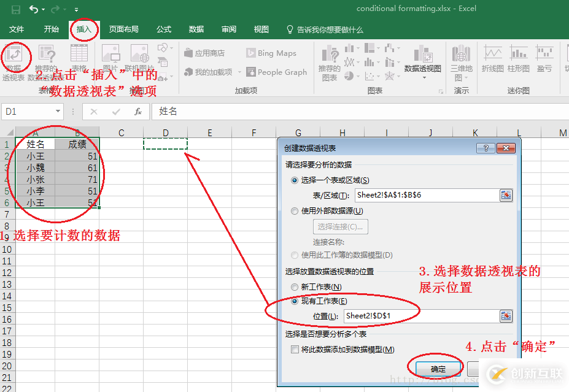Insert a hierarchy chart
The width and height of the screenshot is (569, 392).
[x=372, y=48]
